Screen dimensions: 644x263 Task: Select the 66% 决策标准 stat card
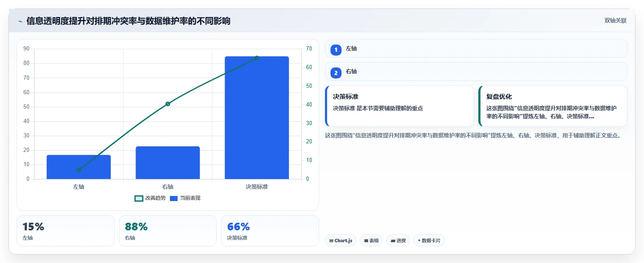(x=270, y=231)
